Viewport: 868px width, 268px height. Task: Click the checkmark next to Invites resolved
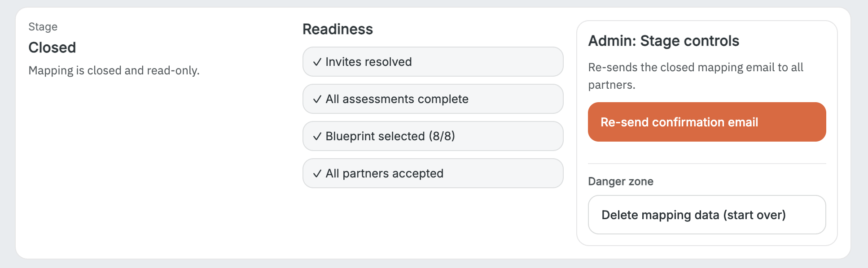[x=317, y=62]
